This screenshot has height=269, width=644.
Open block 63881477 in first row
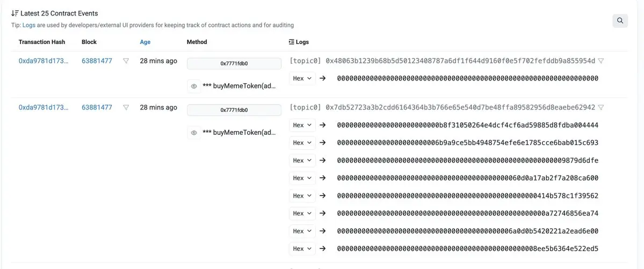pyautogui.click(x=97, y=61)
